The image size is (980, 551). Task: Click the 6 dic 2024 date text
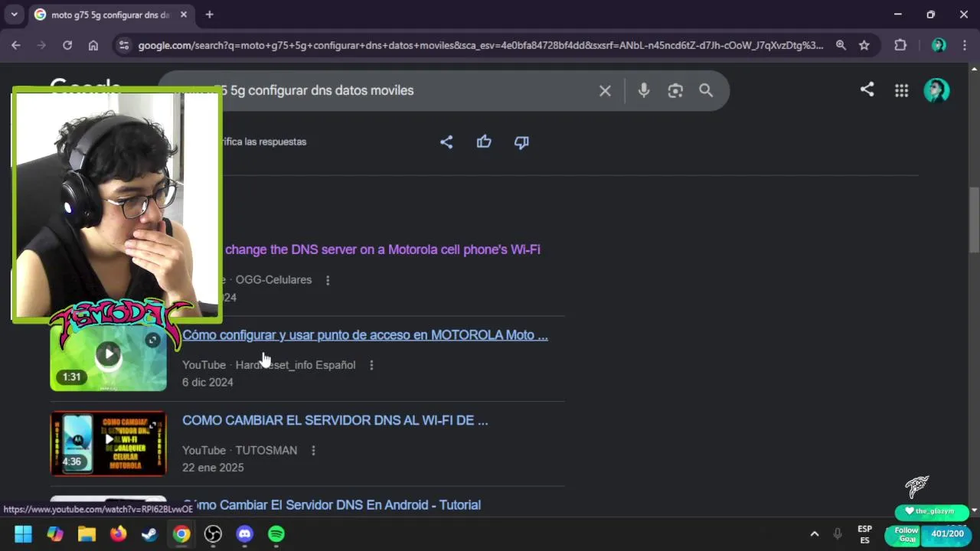point(207,383)
